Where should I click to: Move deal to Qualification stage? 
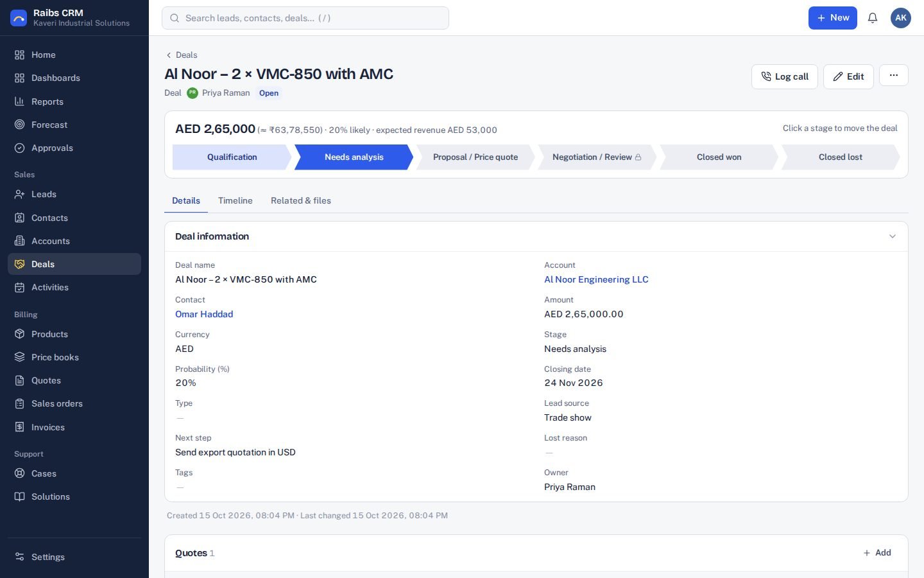232,157
